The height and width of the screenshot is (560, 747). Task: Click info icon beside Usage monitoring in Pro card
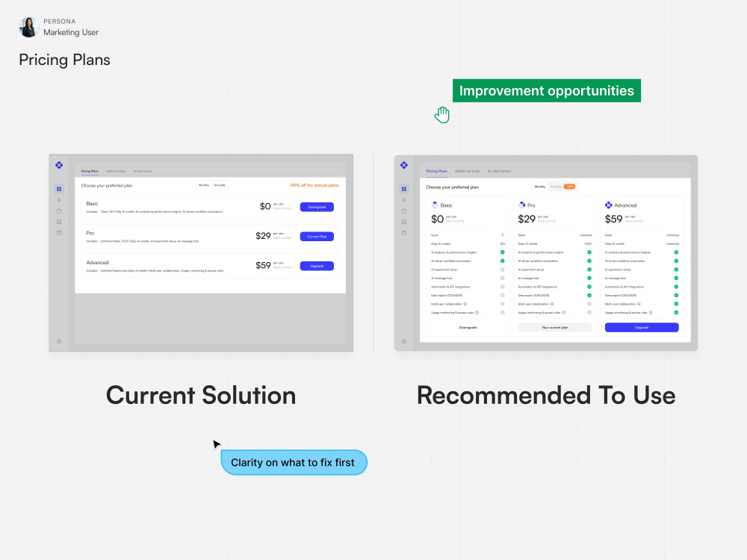coord(564,313)
